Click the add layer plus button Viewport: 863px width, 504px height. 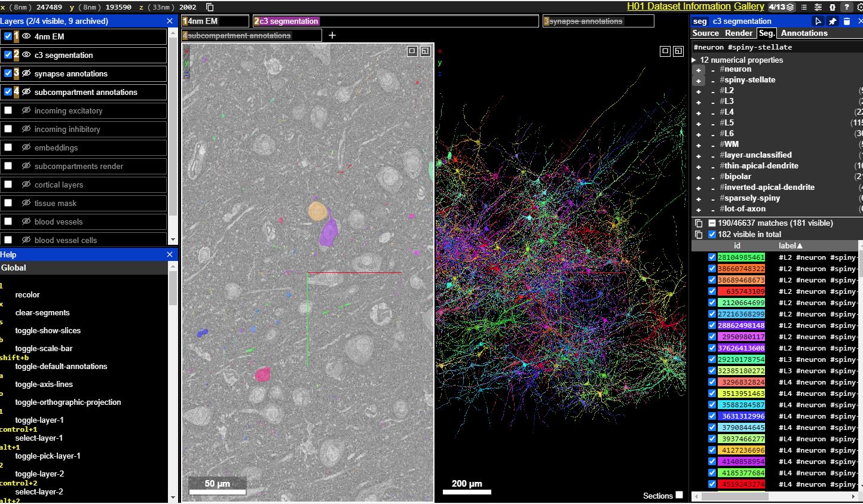(332, 36)
